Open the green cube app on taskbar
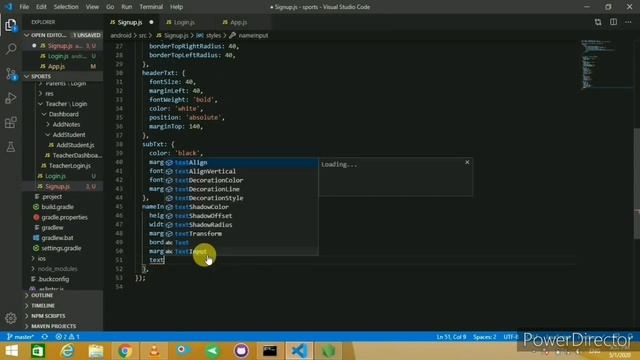 pyautogui.click(x=328, y=351)
